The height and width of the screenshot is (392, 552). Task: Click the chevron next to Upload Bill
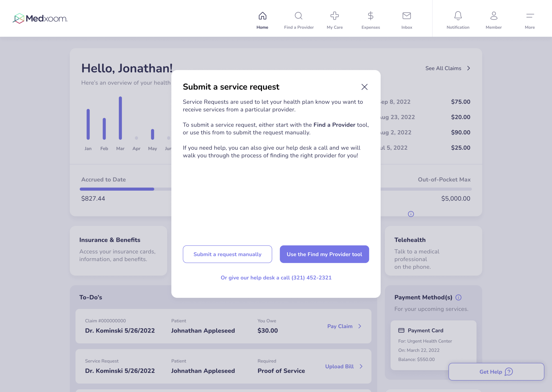click(361, 366)
